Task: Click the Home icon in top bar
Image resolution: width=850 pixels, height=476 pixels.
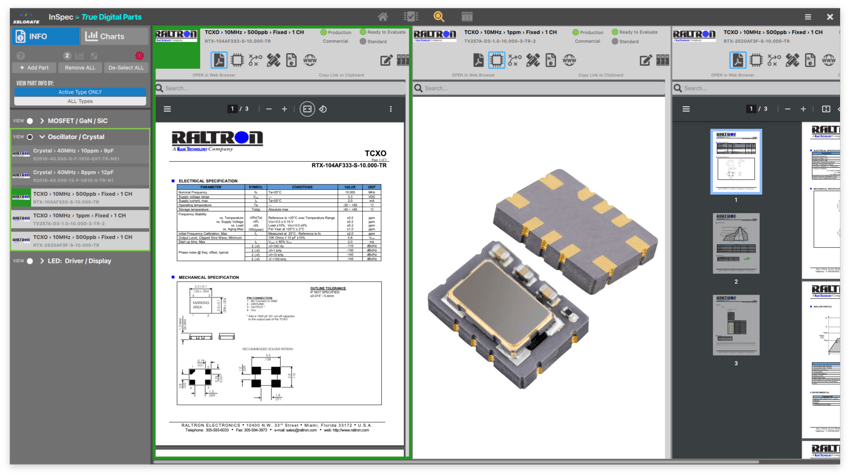Action: point(383,17)
